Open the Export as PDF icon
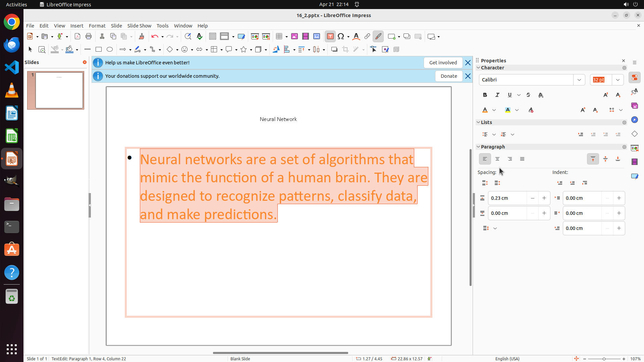Image resolution: width=644 pixels, height=362 pixels. 77,37
